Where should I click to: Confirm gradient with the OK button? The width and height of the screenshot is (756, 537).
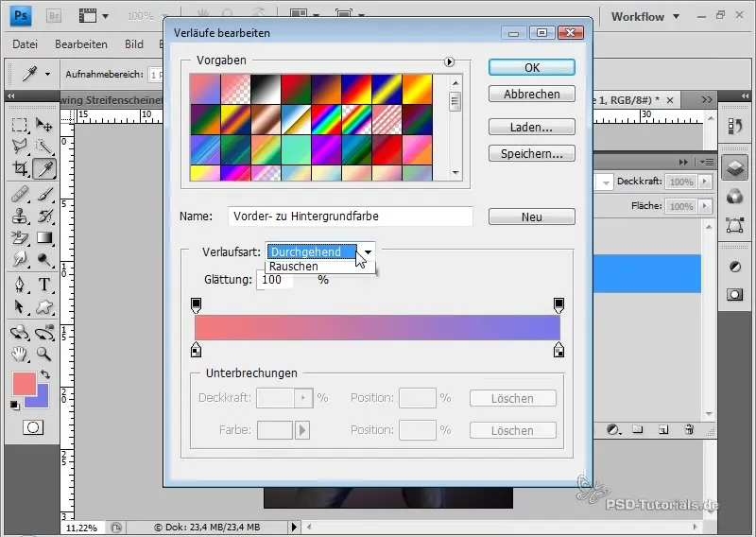point(532,67)
